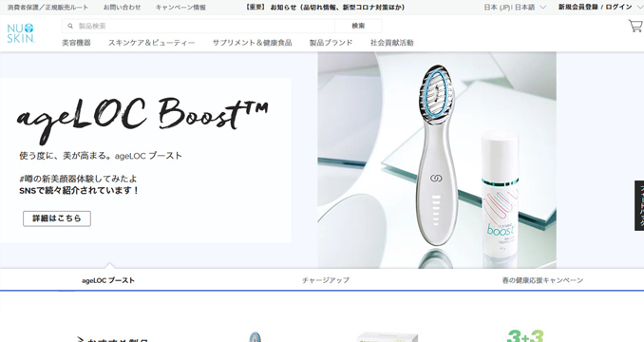Open the スキンケア＆ビューティー menu
This screenshot has width=644, height=342.
pyautogui.click(x=152, y=43)
